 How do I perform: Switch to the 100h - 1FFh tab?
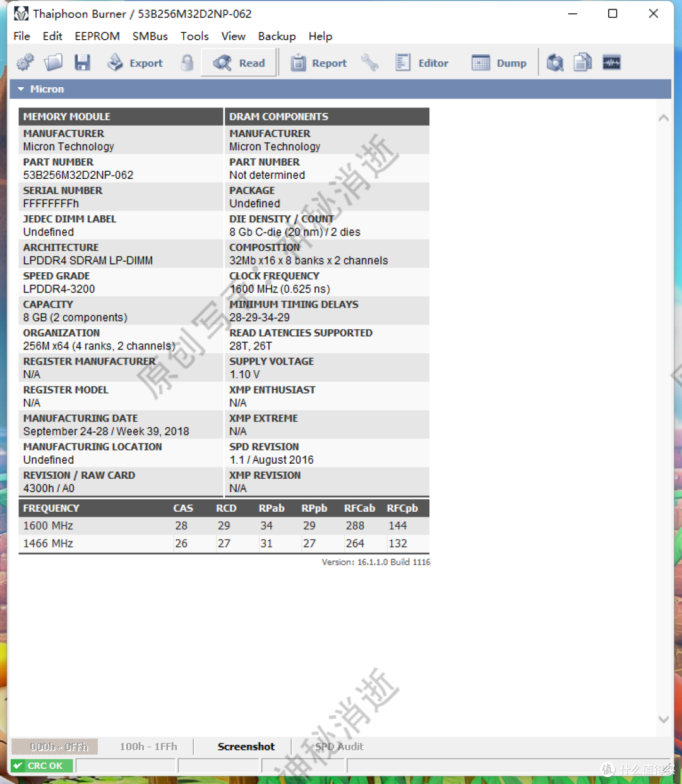148,747
